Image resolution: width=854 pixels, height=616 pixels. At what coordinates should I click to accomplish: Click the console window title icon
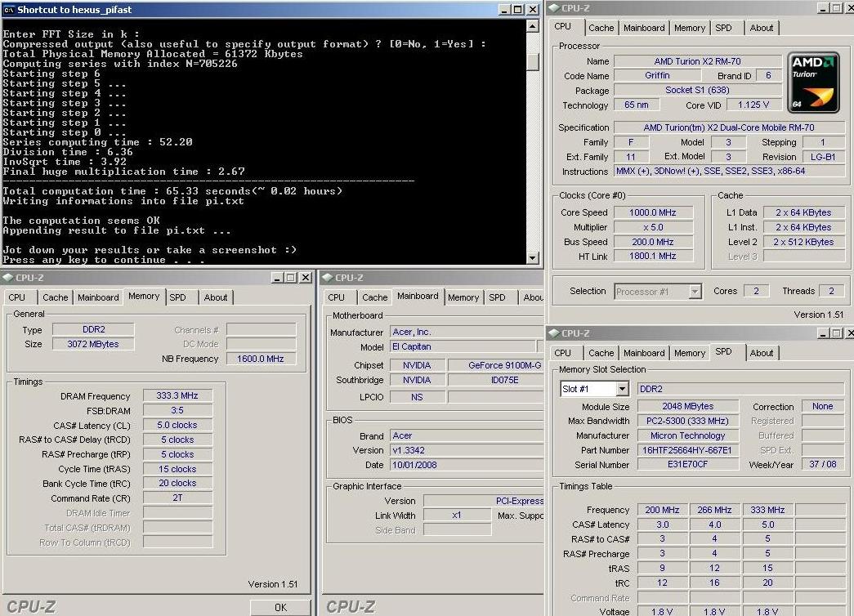click(9, 9)
